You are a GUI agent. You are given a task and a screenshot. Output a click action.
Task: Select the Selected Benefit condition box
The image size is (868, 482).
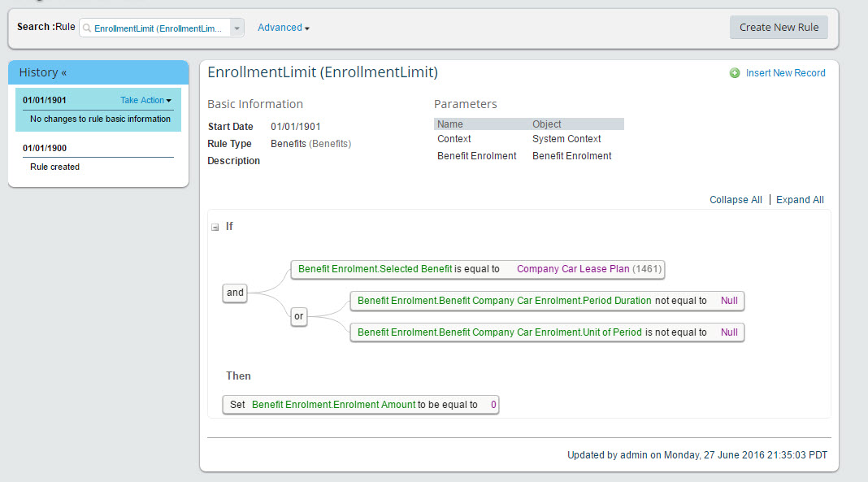(x=478, y=269)
